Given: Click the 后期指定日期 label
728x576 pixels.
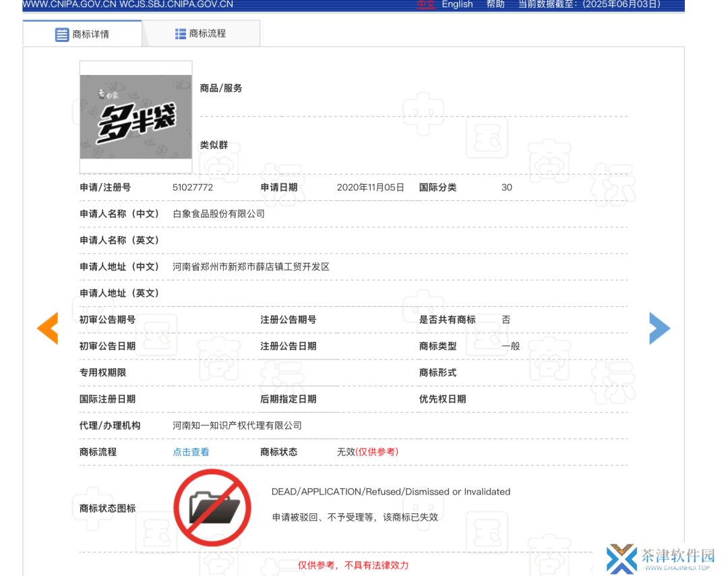Looking at the screenshot, I should pos(289,399).
